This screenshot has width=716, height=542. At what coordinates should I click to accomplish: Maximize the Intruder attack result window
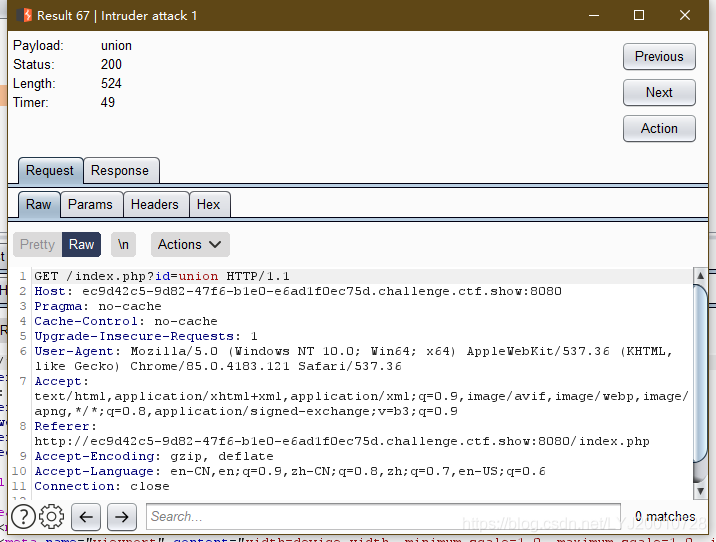pos(639,15)
